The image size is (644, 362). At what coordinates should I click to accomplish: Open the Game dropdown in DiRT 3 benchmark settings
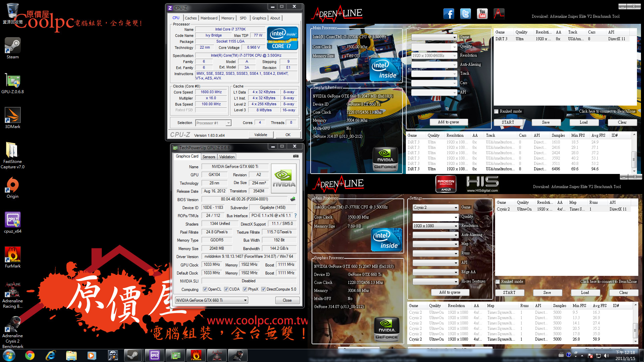click(x=434, y=37)
